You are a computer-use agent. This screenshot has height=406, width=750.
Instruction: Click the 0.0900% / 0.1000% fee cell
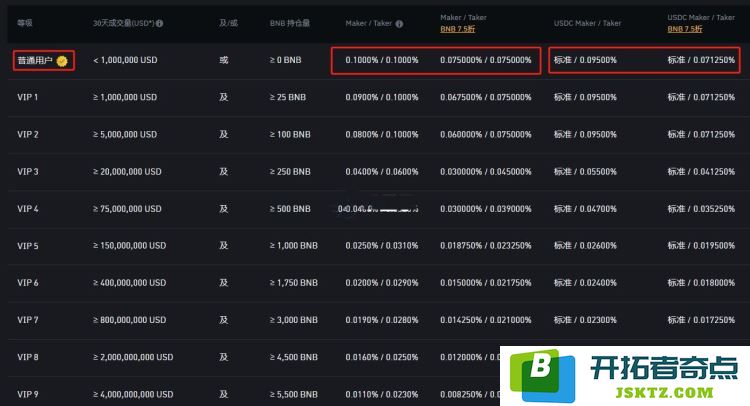pos(382,97)
